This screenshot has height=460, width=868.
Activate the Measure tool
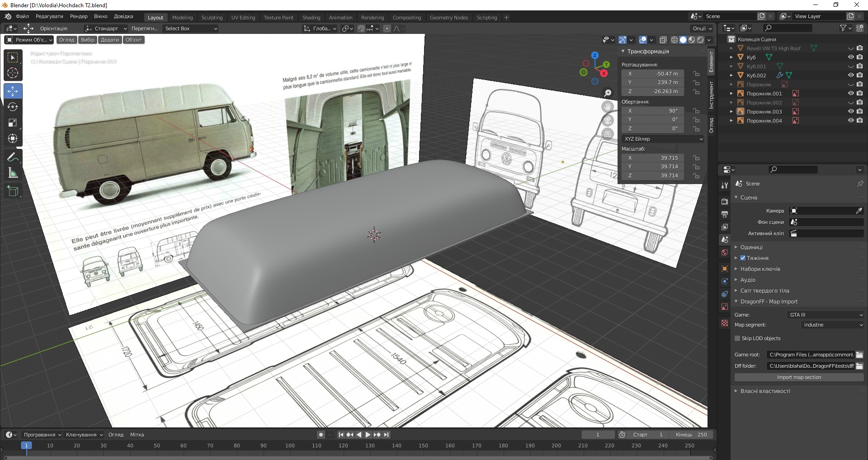tap(13, 173)
